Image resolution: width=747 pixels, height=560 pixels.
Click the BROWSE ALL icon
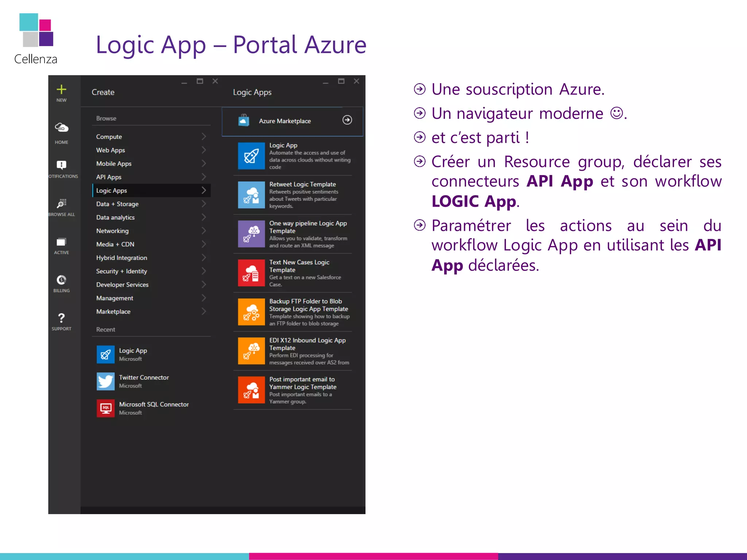pos(61,203)
